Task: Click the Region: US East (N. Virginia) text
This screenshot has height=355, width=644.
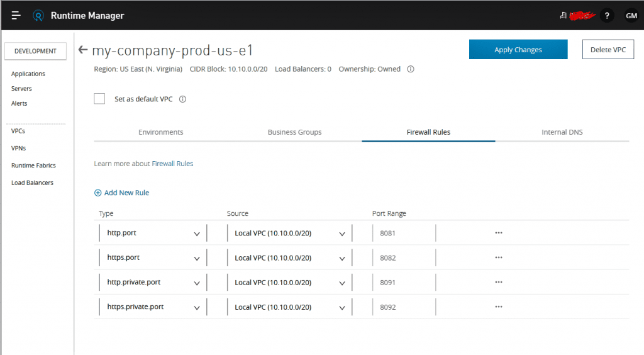Action: 138,69
